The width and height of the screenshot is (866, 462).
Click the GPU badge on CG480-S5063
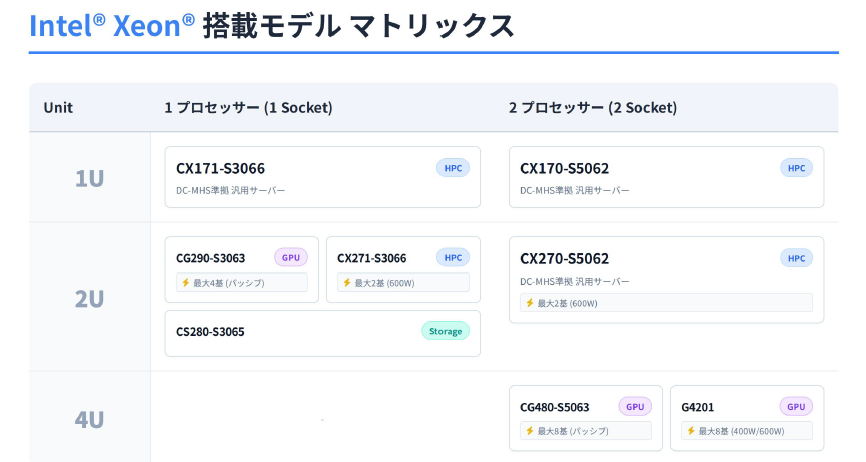click(635, 407)
